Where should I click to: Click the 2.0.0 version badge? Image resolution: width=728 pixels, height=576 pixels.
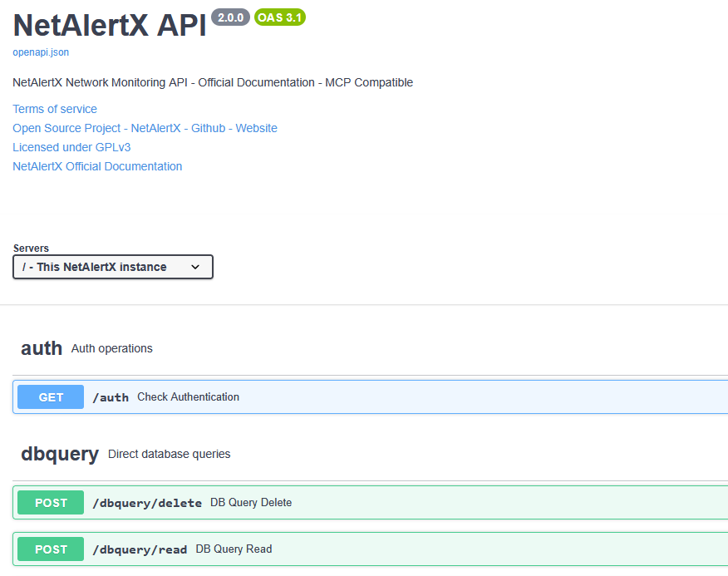[230, 17]
